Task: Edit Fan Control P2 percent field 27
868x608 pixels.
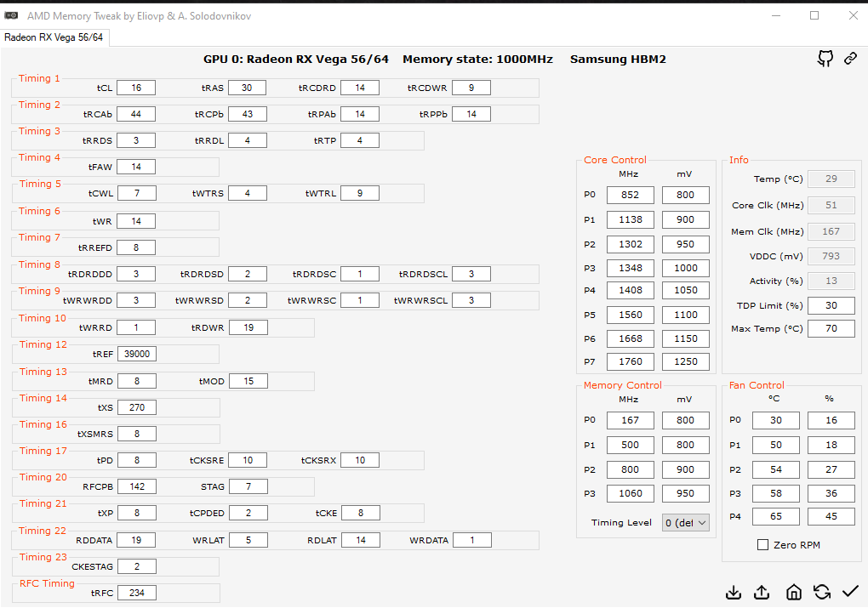Action: click(x=831, y=469)
